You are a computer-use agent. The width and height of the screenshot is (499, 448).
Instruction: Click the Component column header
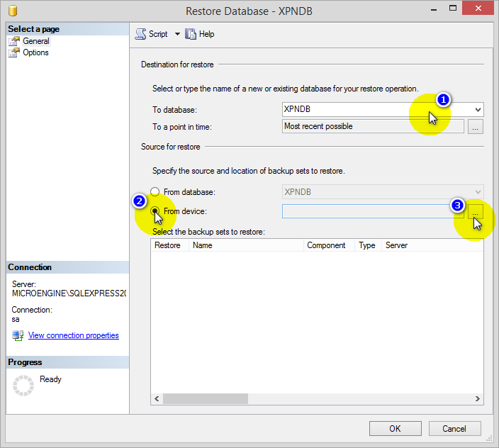coord(326,245)
